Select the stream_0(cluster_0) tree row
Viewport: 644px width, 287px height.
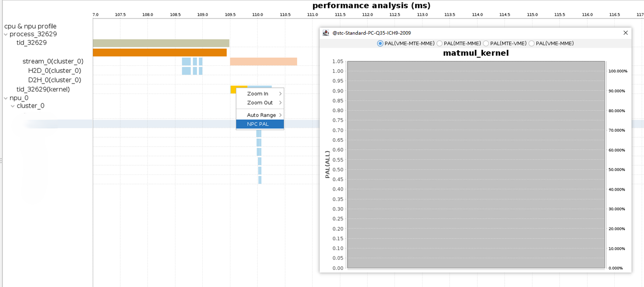pyautogui.click(x=52, y=62)
